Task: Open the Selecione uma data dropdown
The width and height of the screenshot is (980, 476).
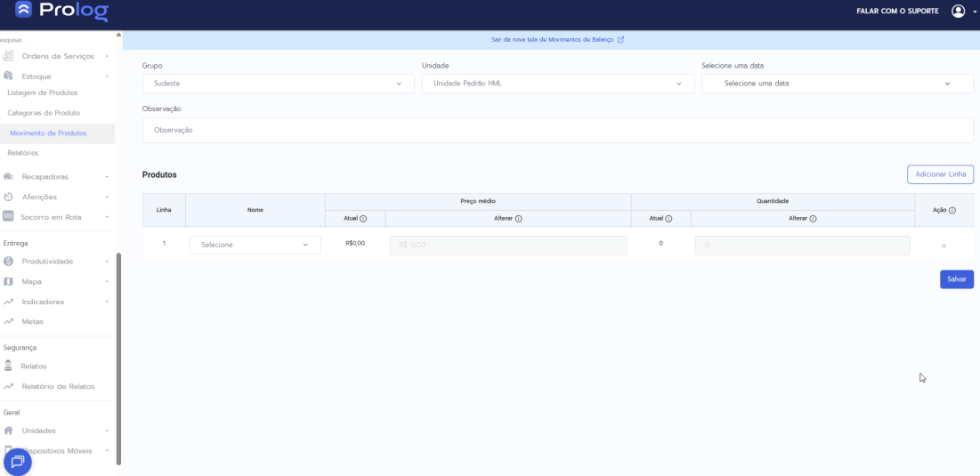Action: (x=837, y=84)
